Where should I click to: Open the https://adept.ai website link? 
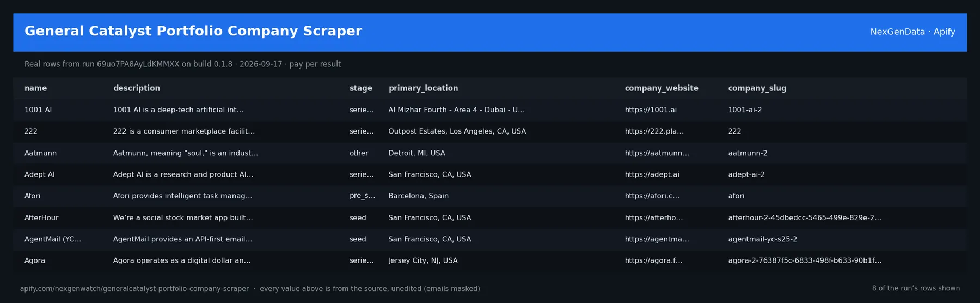tap(652, 174)
